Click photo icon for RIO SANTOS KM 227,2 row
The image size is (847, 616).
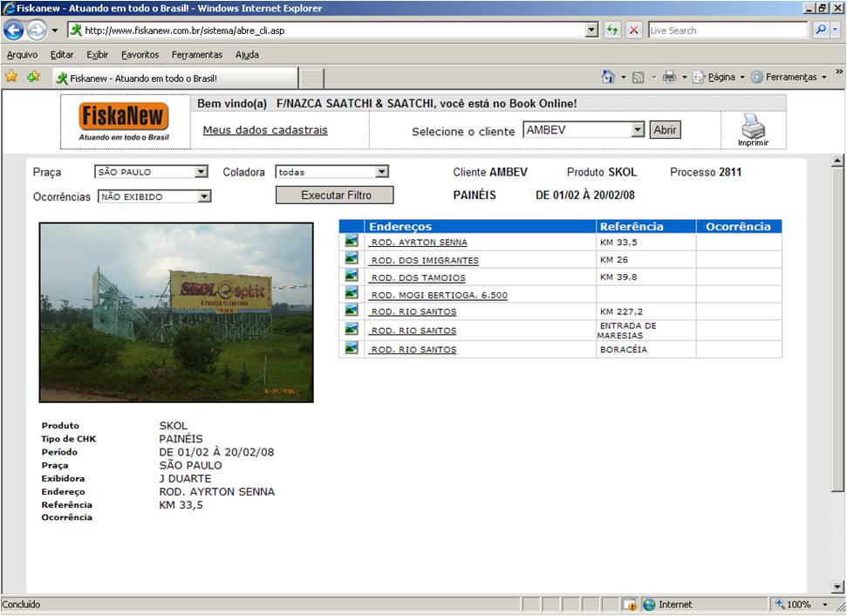(x=352, y=310)
